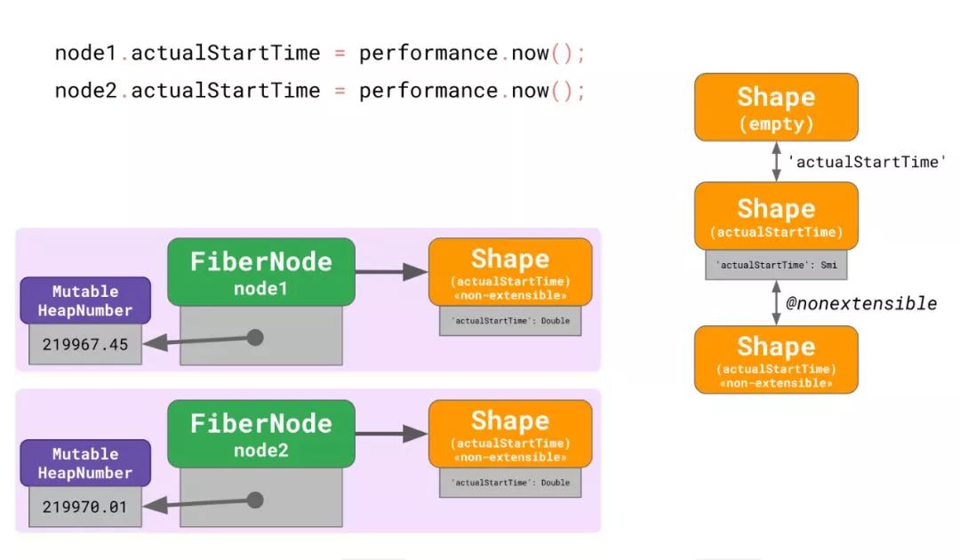Select node1's orange Shape box

(510, 272)
